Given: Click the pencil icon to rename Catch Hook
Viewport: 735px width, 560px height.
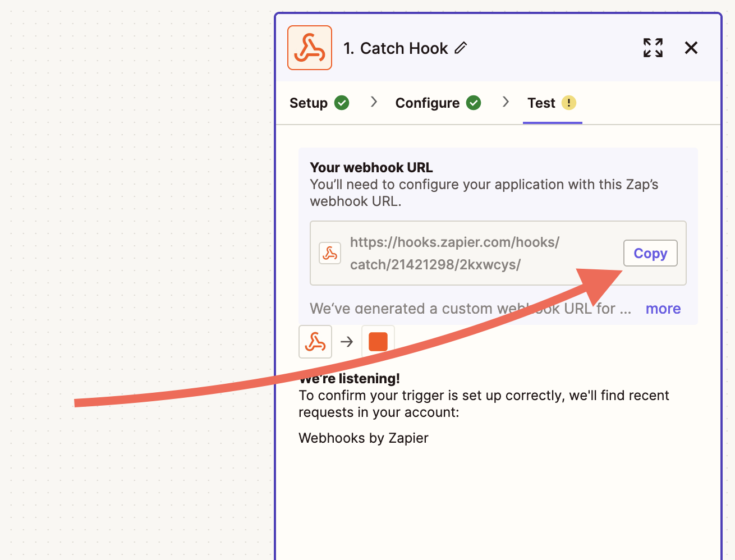Looking at the screenshot, I should [x=461, y=48].
